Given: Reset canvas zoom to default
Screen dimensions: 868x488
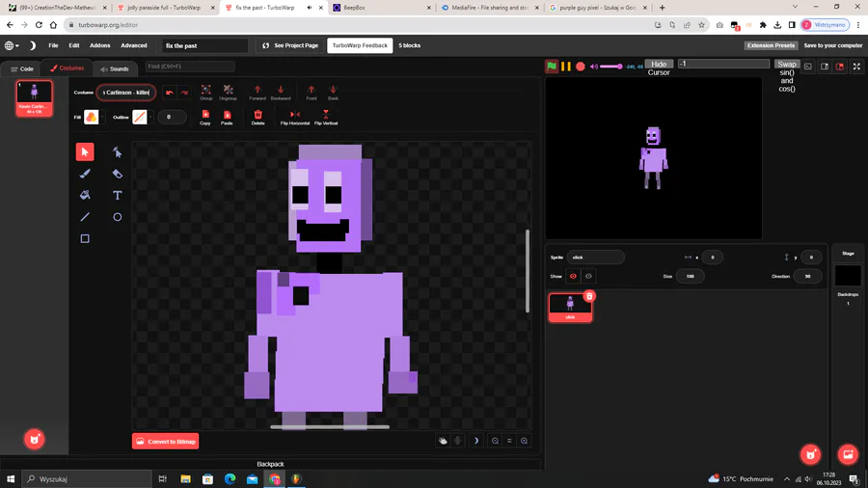Looking at the screenshot, I should point(509,441).
